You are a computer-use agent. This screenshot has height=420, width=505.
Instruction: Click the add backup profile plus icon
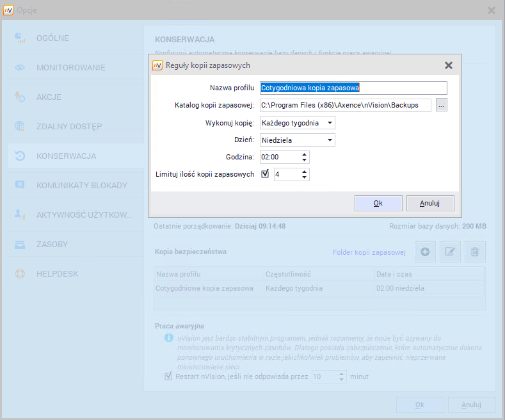[425, 252]
